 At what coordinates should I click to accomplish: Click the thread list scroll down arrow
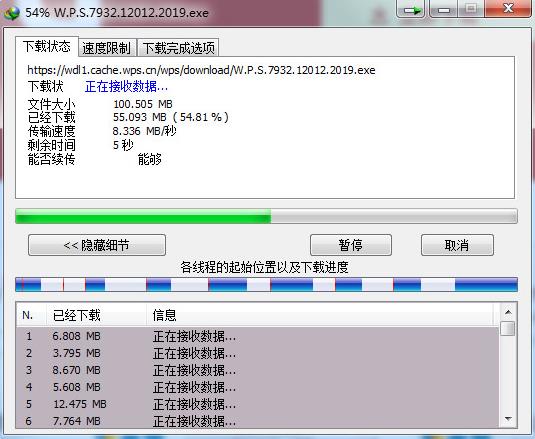(508, 419)
